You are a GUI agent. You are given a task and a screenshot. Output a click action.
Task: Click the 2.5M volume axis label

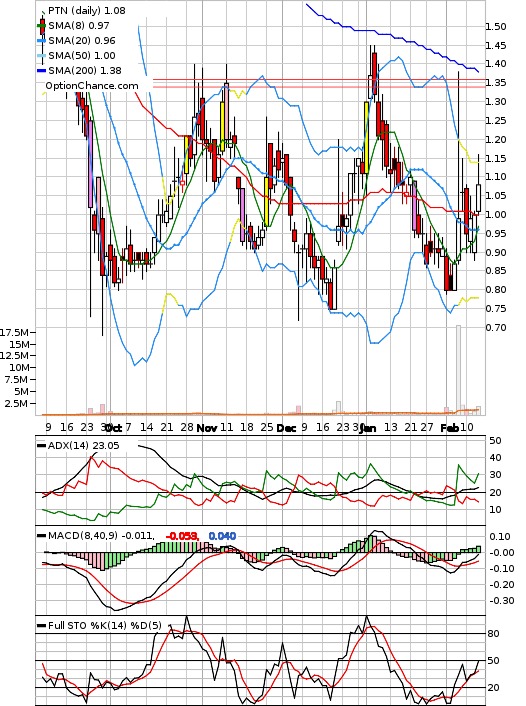tap(17, 403)
